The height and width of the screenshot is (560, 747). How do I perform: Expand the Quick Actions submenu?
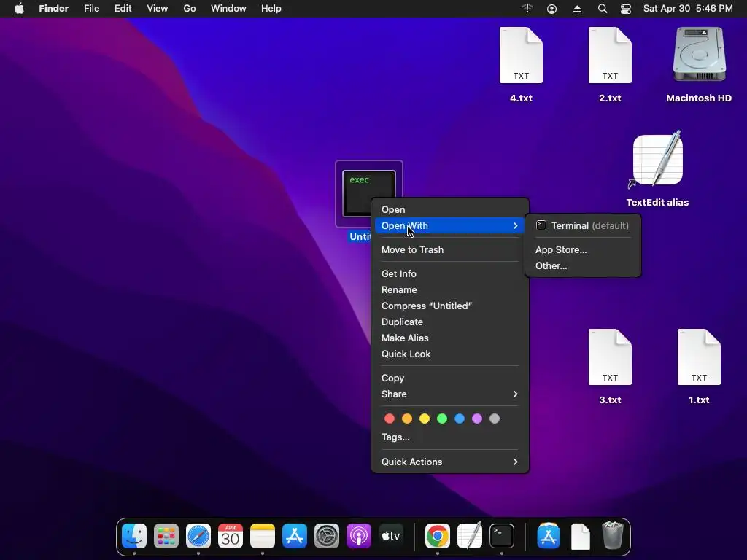point(449,462)
